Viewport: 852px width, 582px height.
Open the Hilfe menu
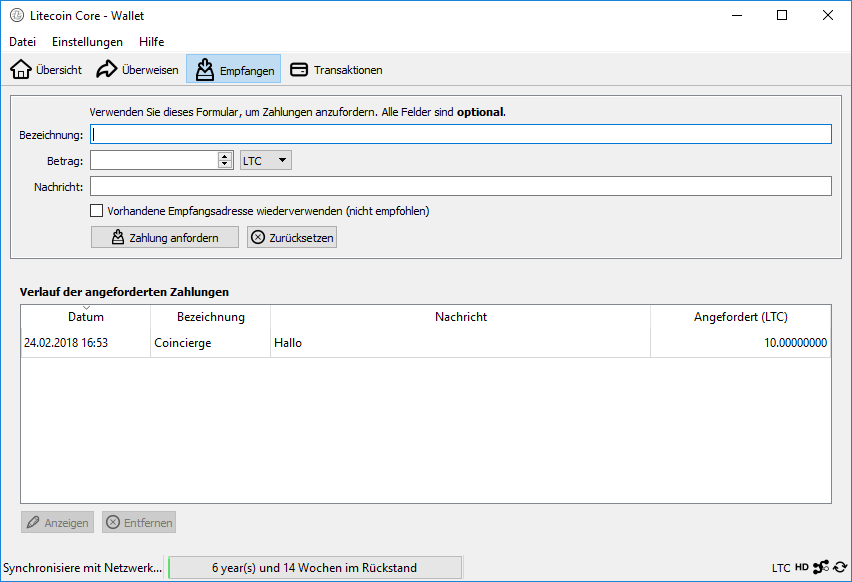point(152,42)
